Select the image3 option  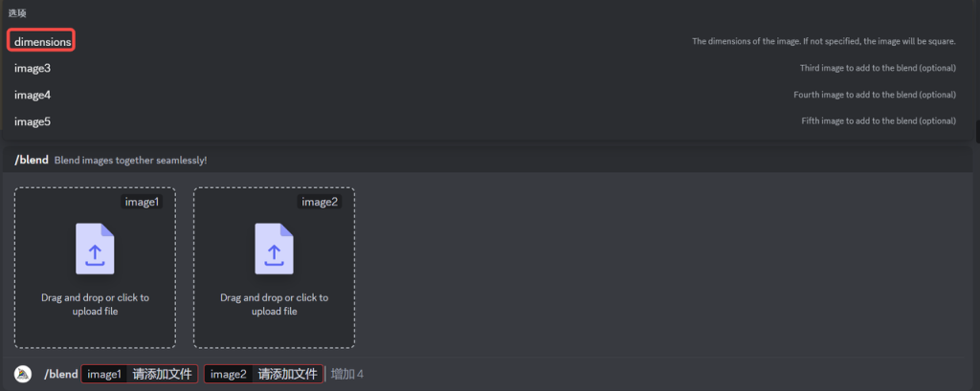33,68
